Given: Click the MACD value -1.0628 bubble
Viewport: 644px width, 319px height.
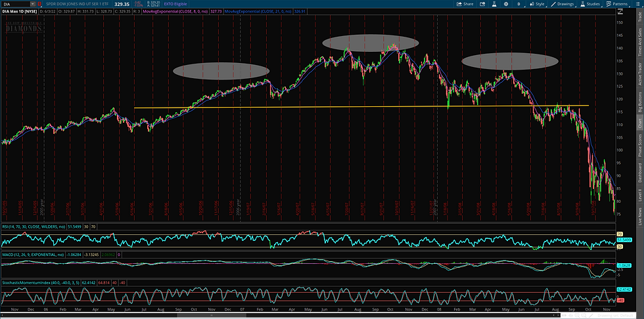Looking at the screenshot, I should coord(624,265).
